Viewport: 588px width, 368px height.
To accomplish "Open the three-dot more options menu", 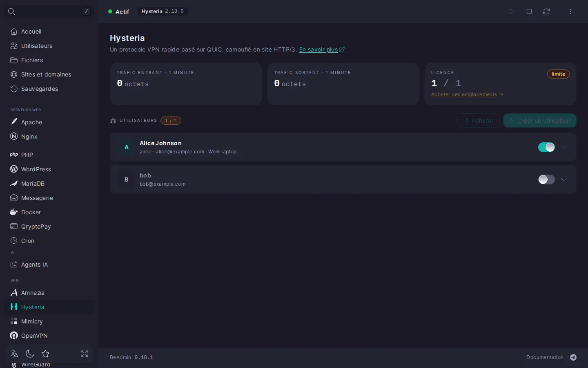I will pos(570,11).
